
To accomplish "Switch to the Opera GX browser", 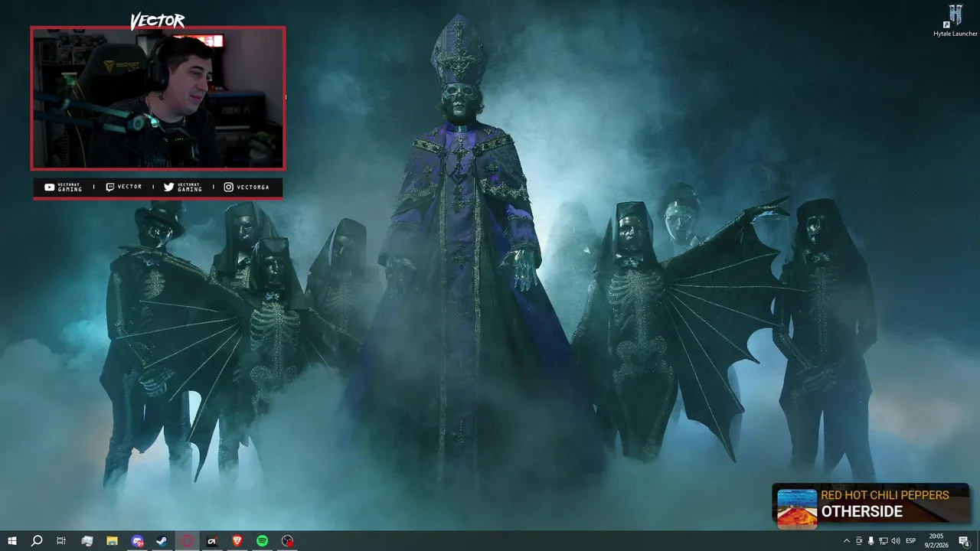I will pyautogui.click(x=187, y=541).
